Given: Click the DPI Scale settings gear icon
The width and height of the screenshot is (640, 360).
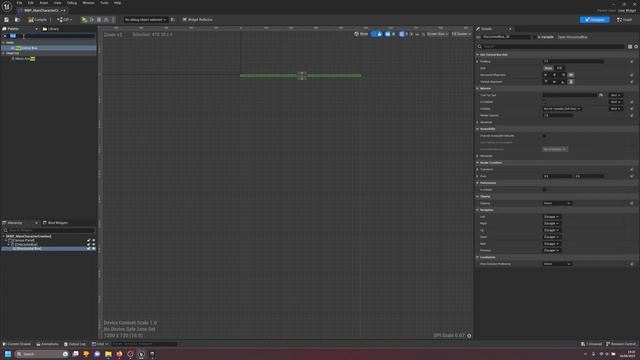Looking at the screenshot, I should 469,336.
